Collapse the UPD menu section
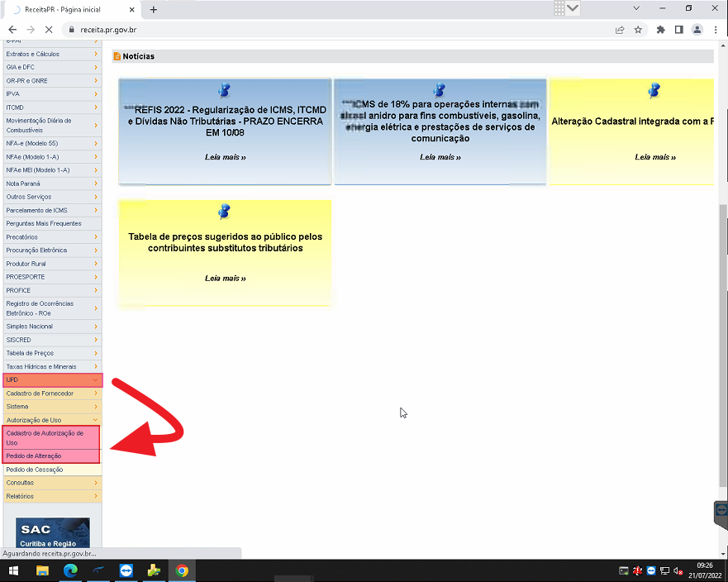Screen dimensions: 728x582 point(52,380)
